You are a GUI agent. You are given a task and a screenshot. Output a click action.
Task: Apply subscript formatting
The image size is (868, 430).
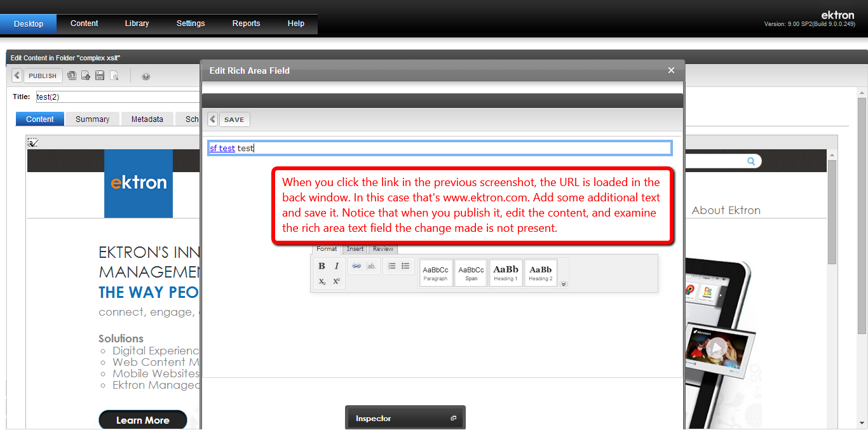(322, 281)
